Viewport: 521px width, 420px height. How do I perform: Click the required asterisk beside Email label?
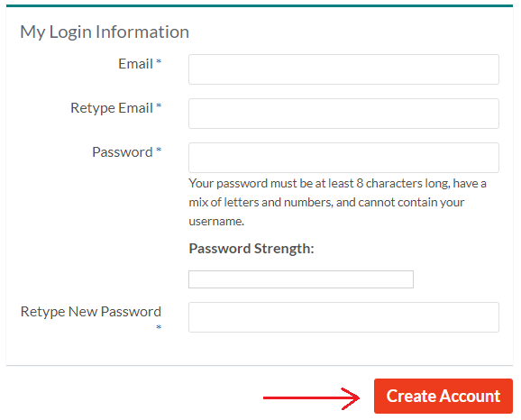click(159, 61)
